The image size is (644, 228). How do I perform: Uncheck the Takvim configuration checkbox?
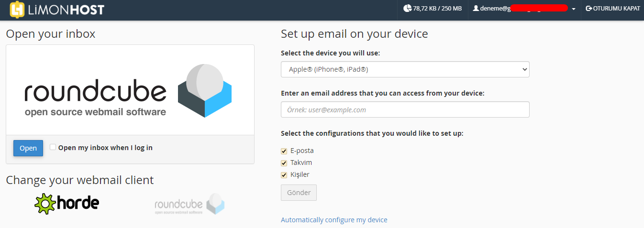284,163
